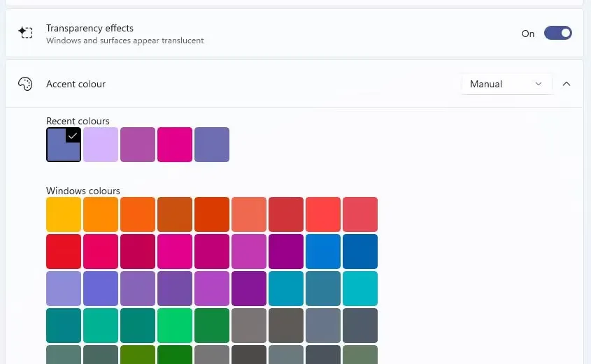
Task: Choose the hot pink recent colour swatch
Action: [175, 145]
